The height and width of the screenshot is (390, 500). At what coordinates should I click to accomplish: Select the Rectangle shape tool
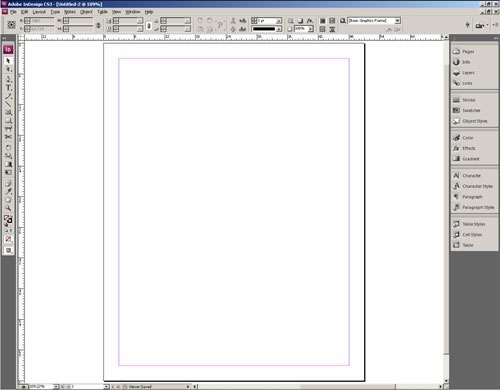[8, 121]
